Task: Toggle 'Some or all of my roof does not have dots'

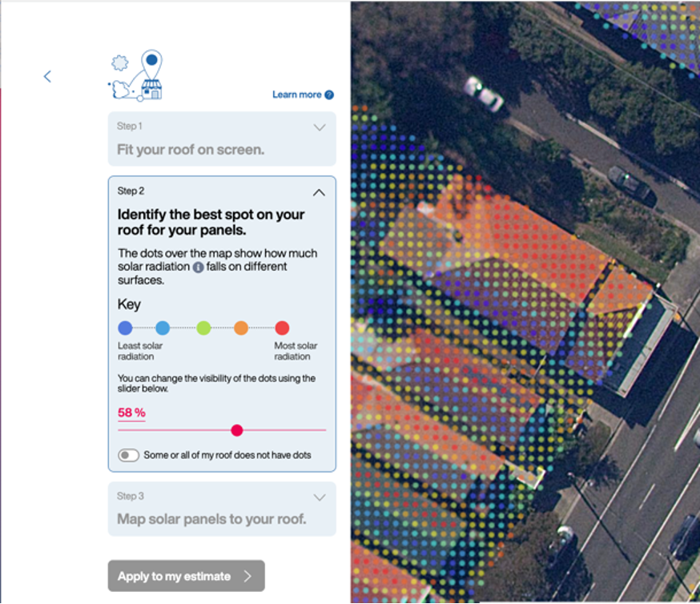Action: [x=129, y=455]
